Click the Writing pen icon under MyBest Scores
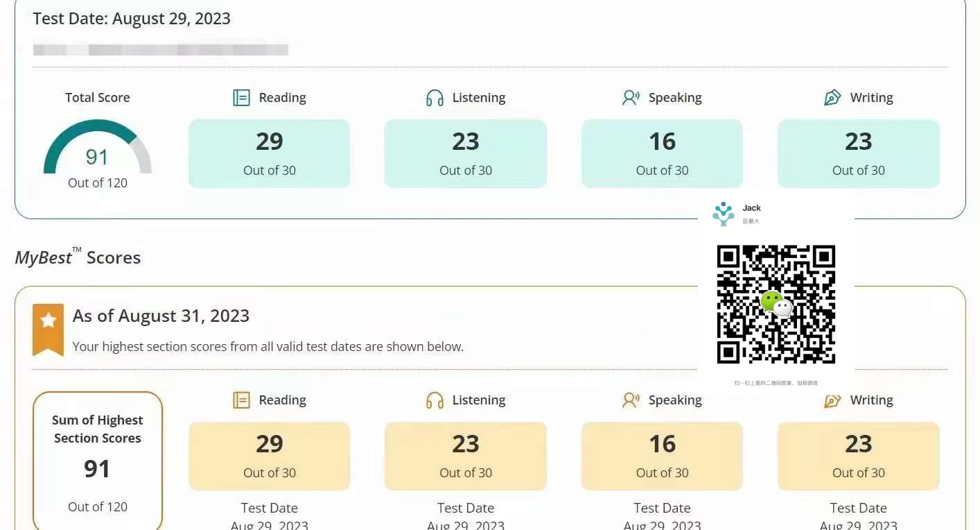The height and width of the screenshot is (530, 980). (832, 400)
